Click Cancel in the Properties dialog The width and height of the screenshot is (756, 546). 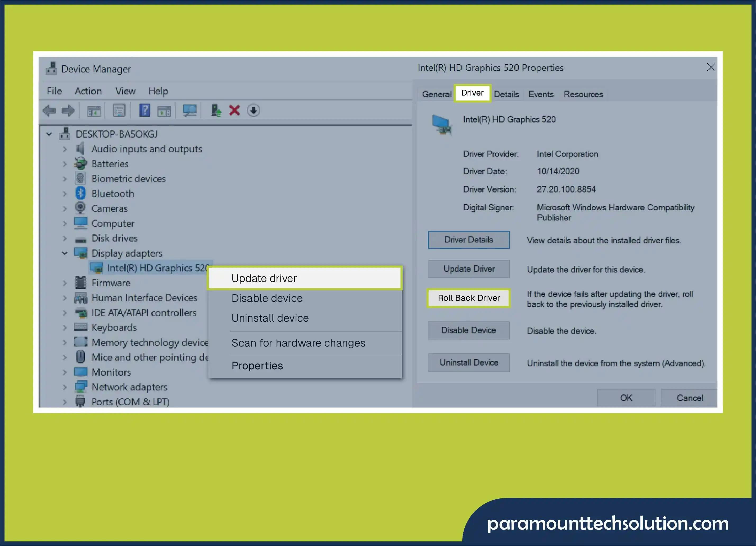(x=689, y=398)
